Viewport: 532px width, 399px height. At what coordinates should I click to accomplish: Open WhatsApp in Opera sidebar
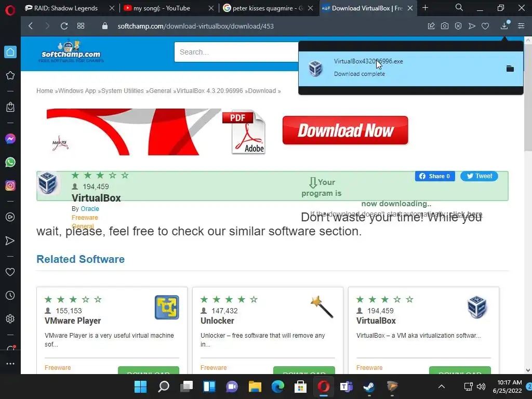tap(10, 162)
